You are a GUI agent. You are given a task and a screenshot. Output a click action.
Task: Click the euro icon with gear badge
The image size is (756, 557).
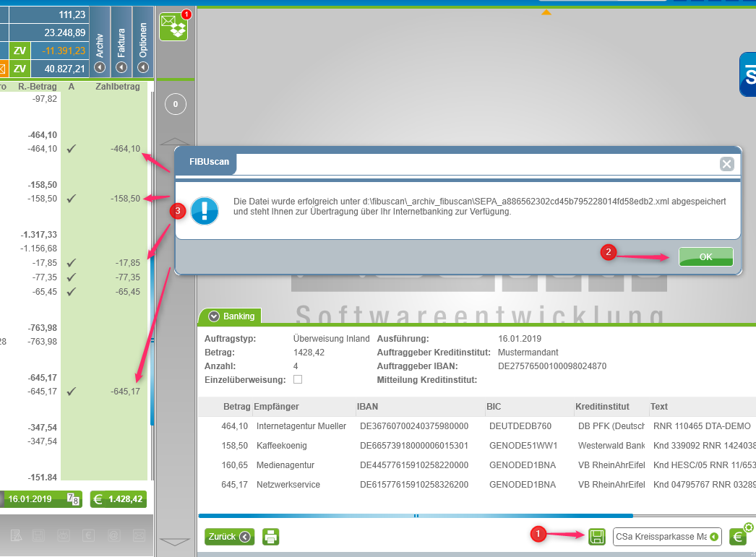click(x=738, y=536)
